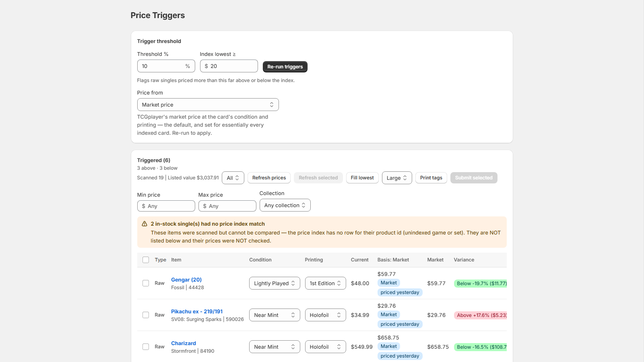
Task: Click the Market badge in Pikachu ex row
Action: [388, 315]
